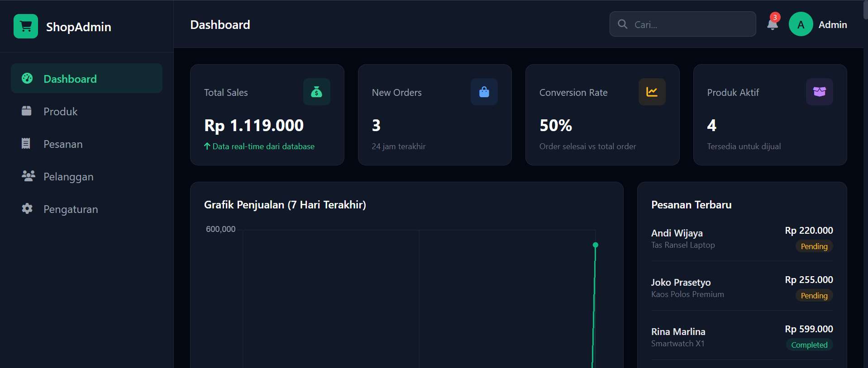
Task: Click 'Data real-time dari database' text
Action: tap(263, 146)
